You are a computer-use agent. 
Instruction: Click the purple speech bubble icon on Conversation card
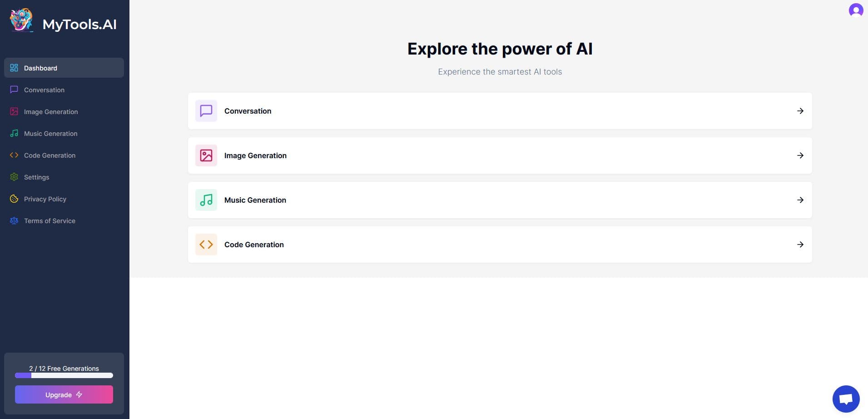(x=206, y=111)
